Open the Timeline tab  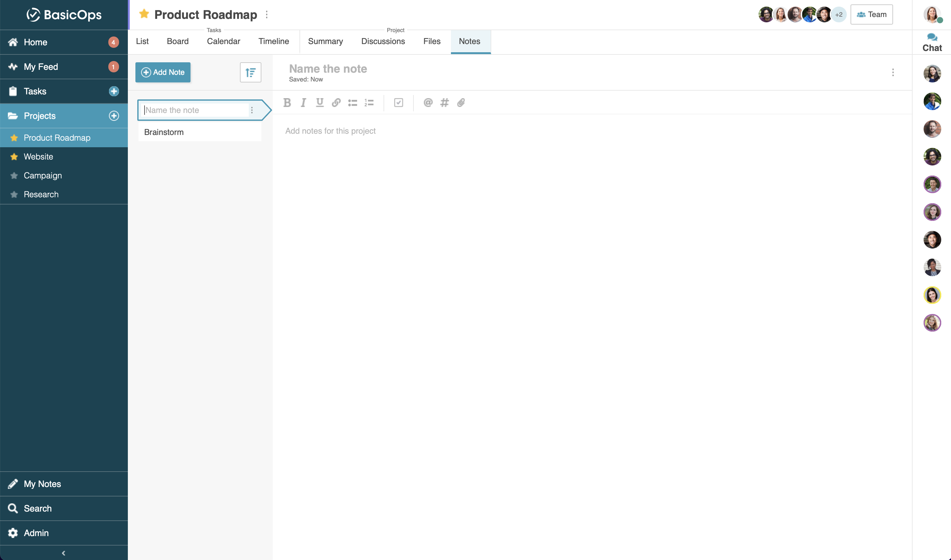click(x=273, y=41)
